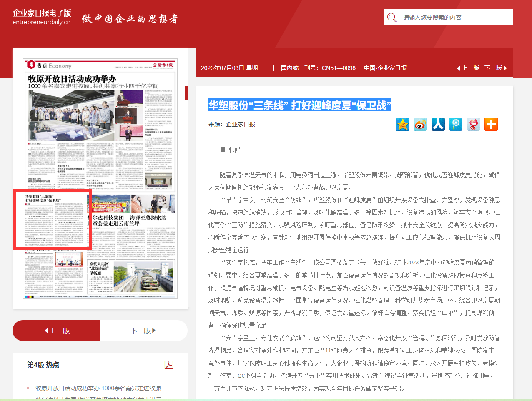Viewport: 532px width, 401px height.
Task: Share article to QQ Zone star icon
Action: (x=403, y=124)
